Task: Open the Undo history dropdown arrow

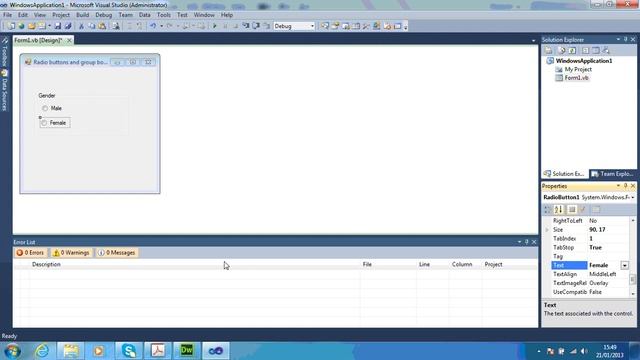Action: pos(161,26)
